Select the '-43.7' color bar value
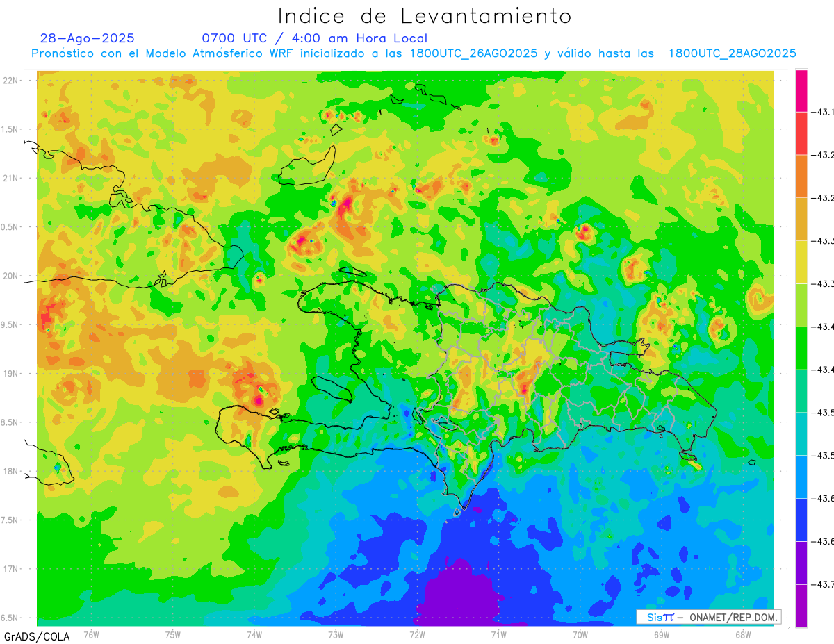 pos(824,584)
